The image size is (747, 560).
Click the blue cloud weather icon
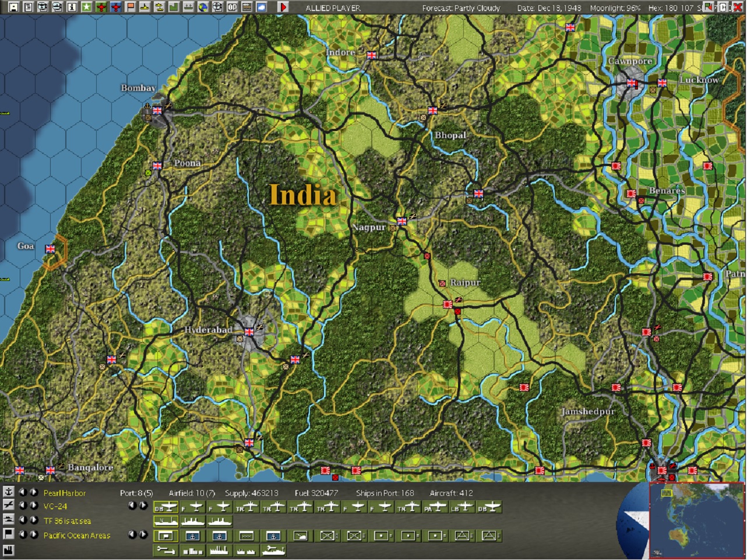tap(261, 7)
